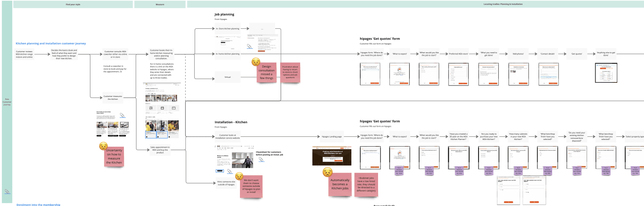
Task: Select the 'In- home kitchen planning' step box
Action: 227,54
